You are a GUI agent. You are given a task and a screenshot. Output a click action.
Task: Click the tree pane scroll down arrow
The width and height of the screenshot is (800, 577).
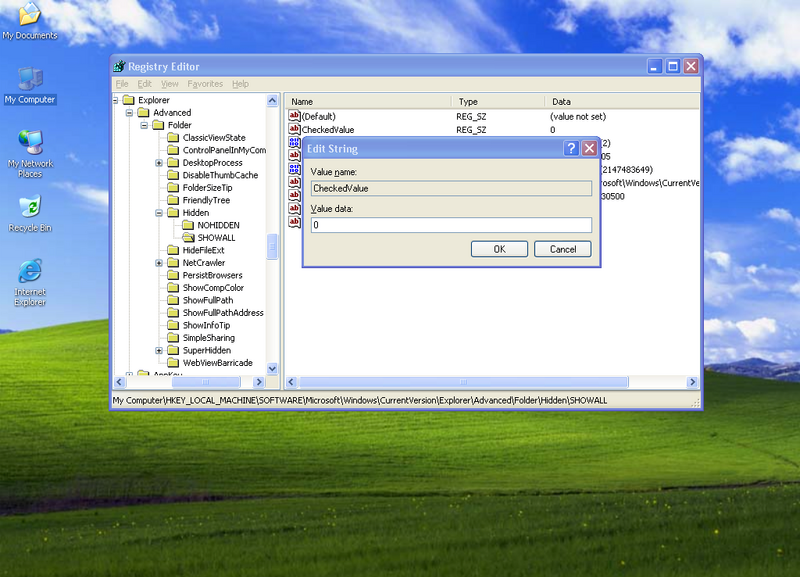(x=272, y=368)
